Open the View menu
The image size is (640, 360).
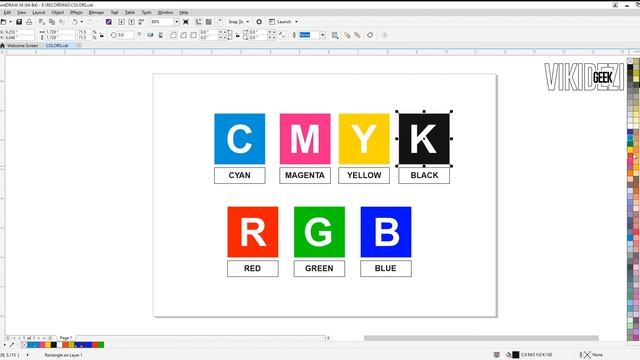point(21,13)
